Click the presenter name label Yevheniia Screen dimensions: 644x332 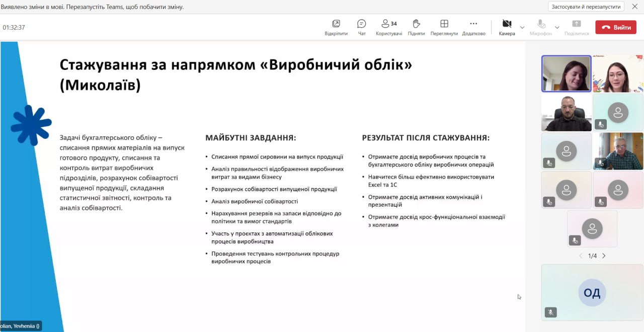[x=20, y=326]
